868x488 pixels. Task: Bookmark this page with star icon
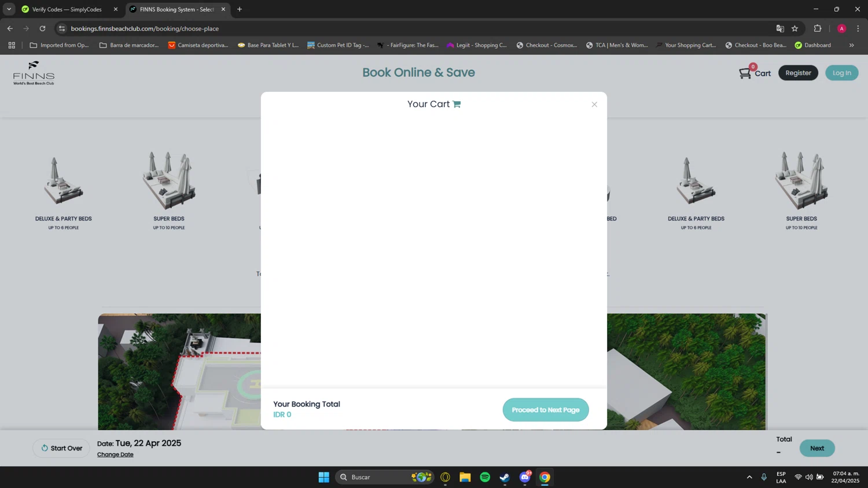coord(795,28)
